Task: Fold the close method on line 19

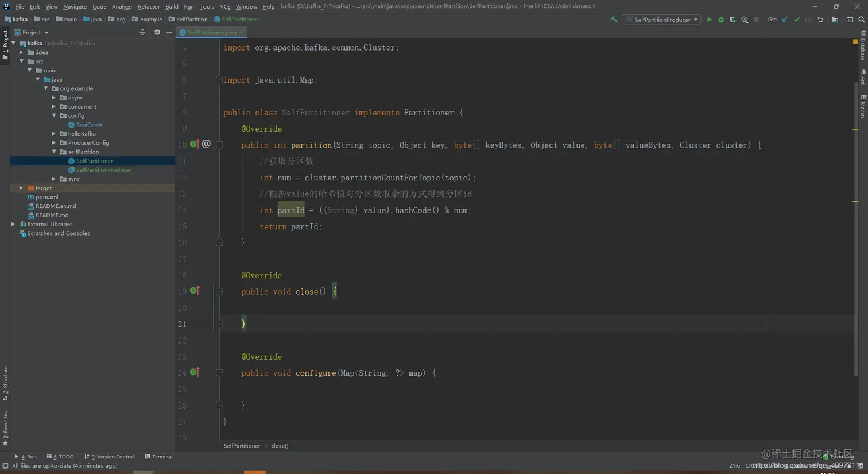Action: (219, 291)
